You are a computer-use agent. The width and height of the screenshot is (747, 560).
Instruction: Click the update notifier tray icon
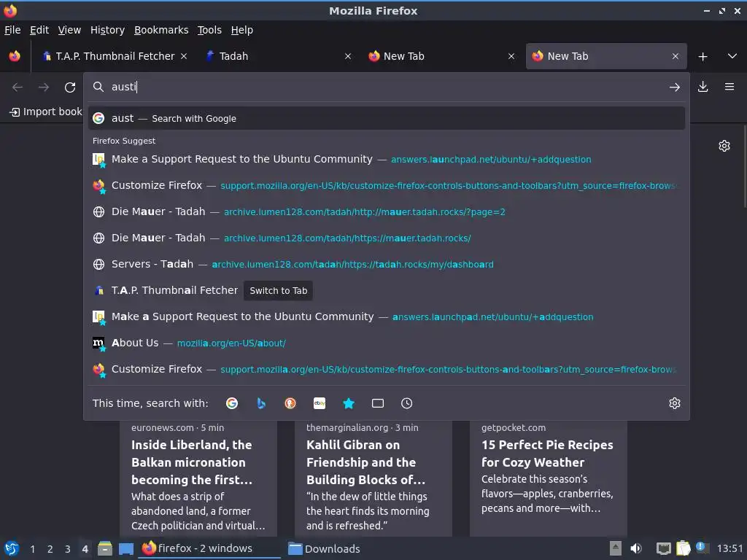(x=701, y=547)
